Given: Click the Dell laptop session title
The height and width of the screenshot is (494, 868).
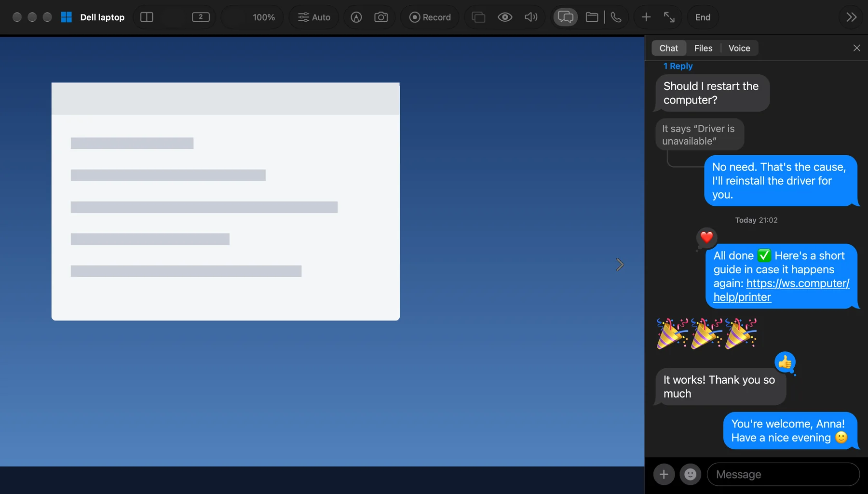Looking at the screenshot, I should [102, 17].
